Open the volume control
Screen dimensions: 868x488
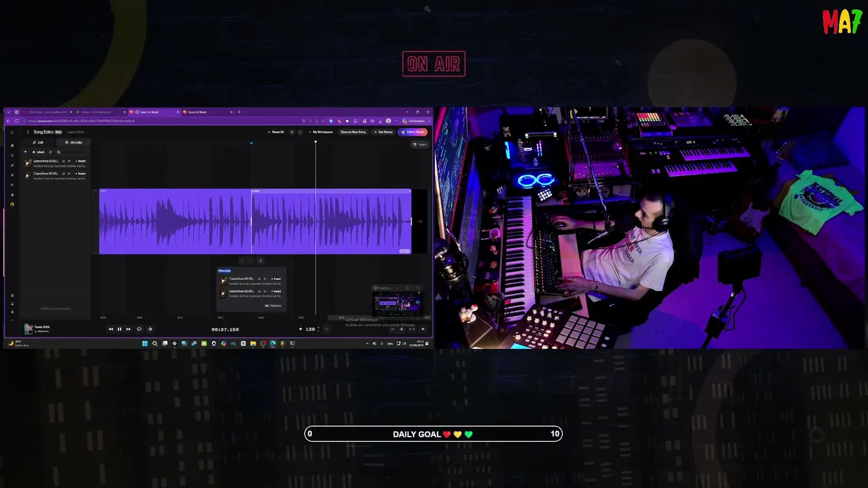coord(423,329)
